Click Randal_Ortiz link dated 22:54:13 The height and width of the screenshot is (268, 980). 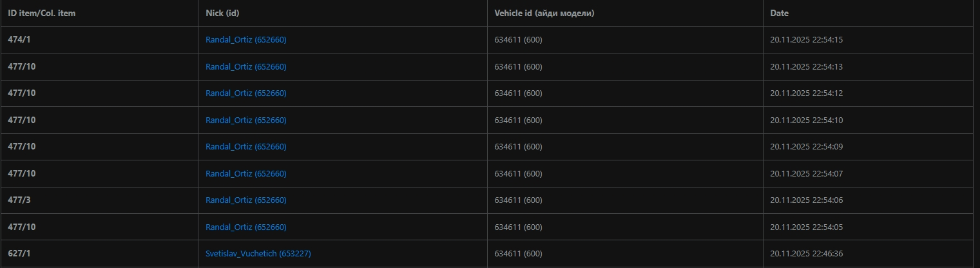(x=245, y=67)
